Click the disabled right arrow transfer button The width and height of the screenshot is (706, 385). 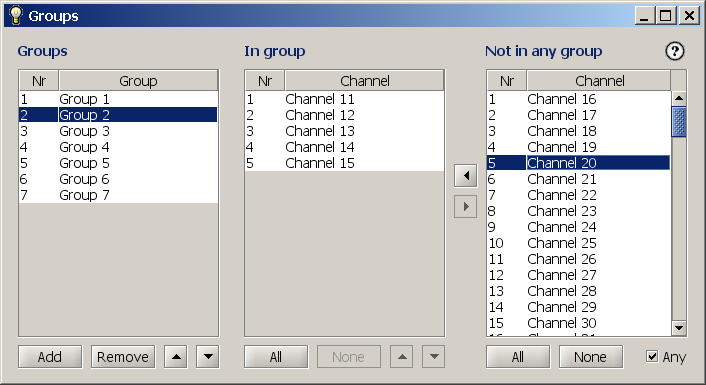click(466, 207)
